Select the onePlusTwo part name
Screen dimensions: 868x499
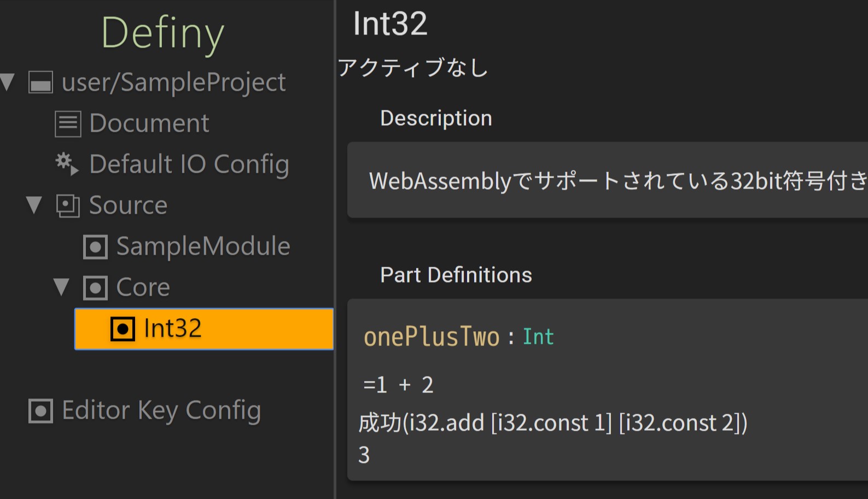click(x=432, y=337)
